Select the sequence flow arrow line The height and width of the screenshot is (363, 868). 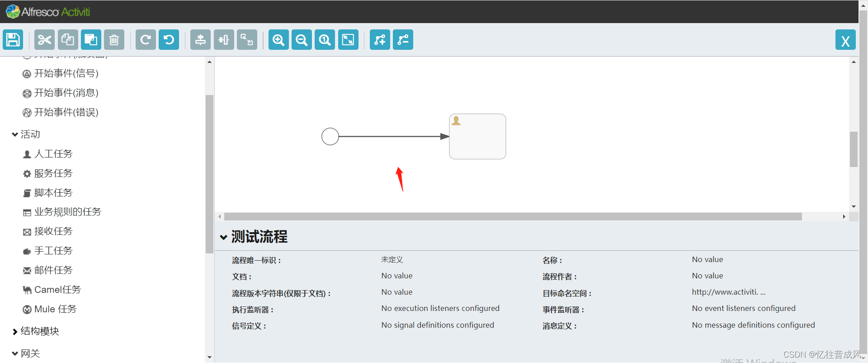(x=393, y=136)
